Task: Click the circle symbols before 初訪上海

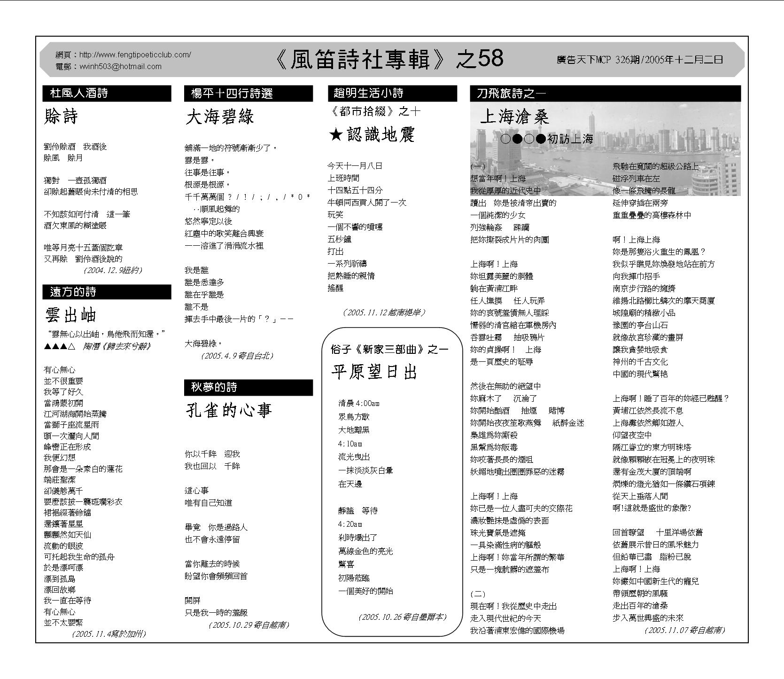Action: 522,139
